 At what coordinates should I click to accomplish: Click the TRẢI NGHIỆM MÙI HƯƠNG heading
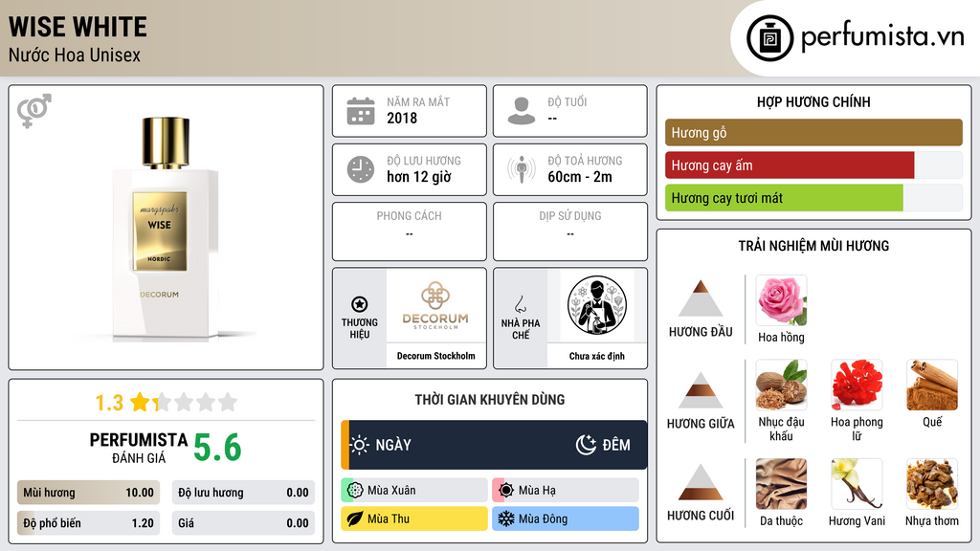coord(813,246)
